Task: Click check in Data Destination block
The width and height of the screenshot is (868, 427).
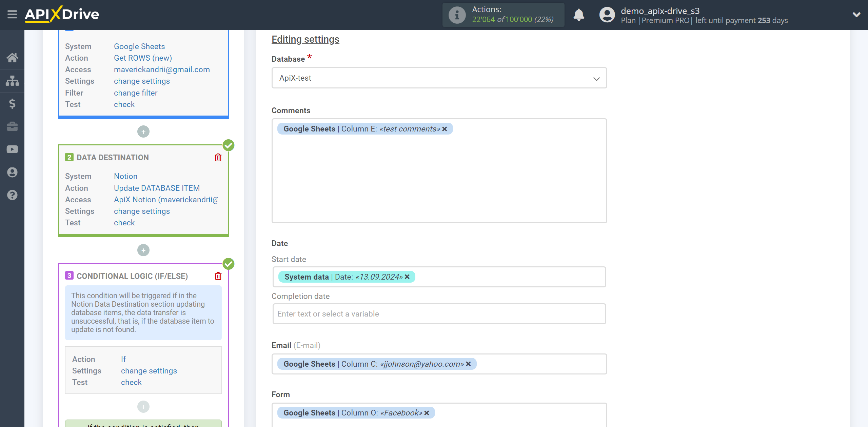Action: (x=124, y=223)
